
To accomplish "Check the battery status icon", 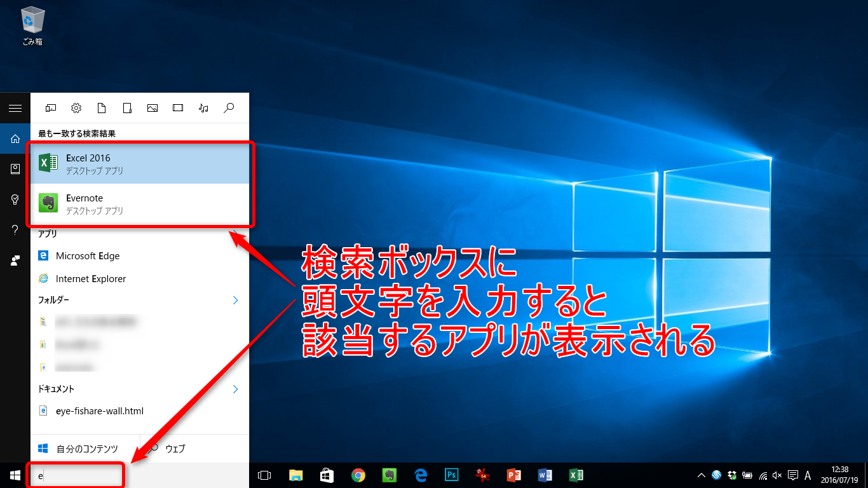I will click(x=747, y=475).
